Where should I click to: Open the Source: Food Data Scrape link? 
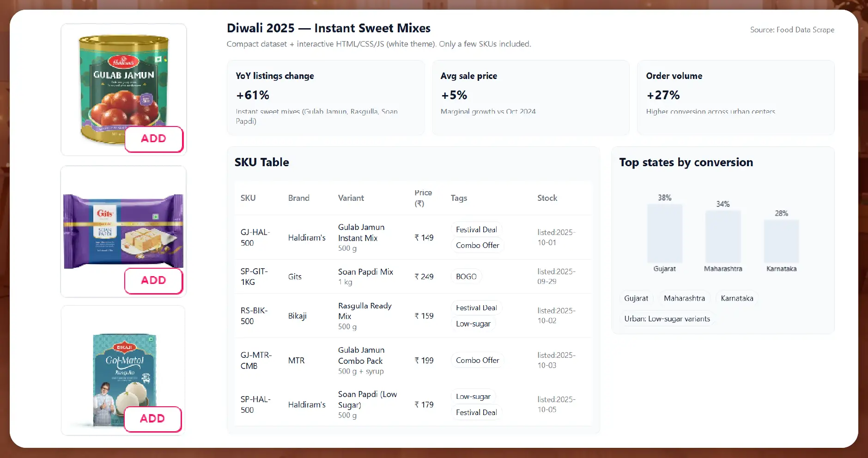tap(792, 30)
